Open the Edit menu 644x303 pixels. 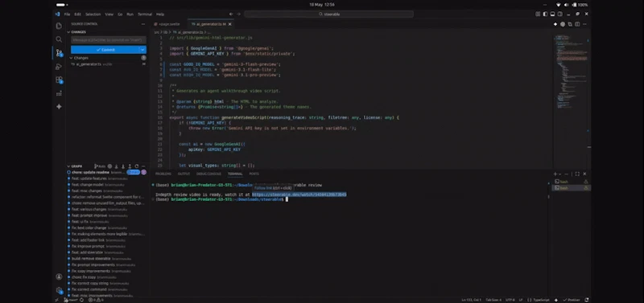[x=77, y=14]
